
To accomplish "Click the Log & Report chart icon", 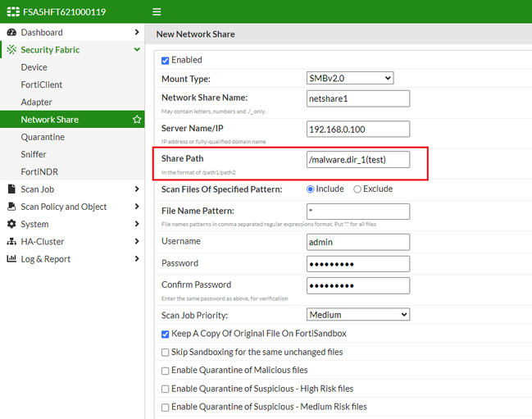I will 11,259.
